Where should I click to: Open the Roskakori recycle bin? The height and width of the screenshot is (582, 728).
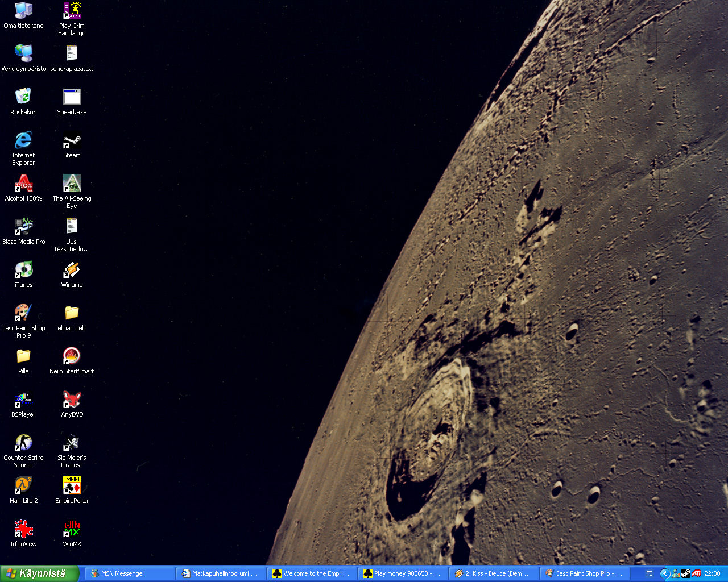[x=23, y=101]
